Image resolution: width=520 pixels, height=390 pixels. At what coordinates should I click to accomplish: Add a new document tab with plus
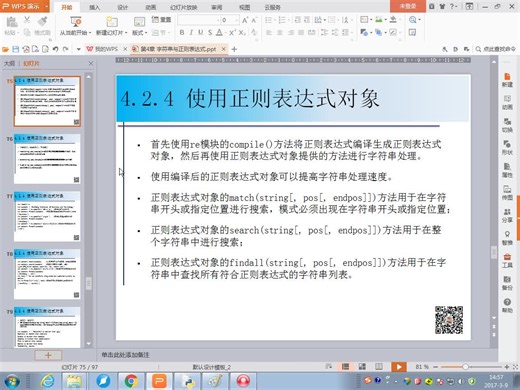pyautogui.click(x=234, y=49)
